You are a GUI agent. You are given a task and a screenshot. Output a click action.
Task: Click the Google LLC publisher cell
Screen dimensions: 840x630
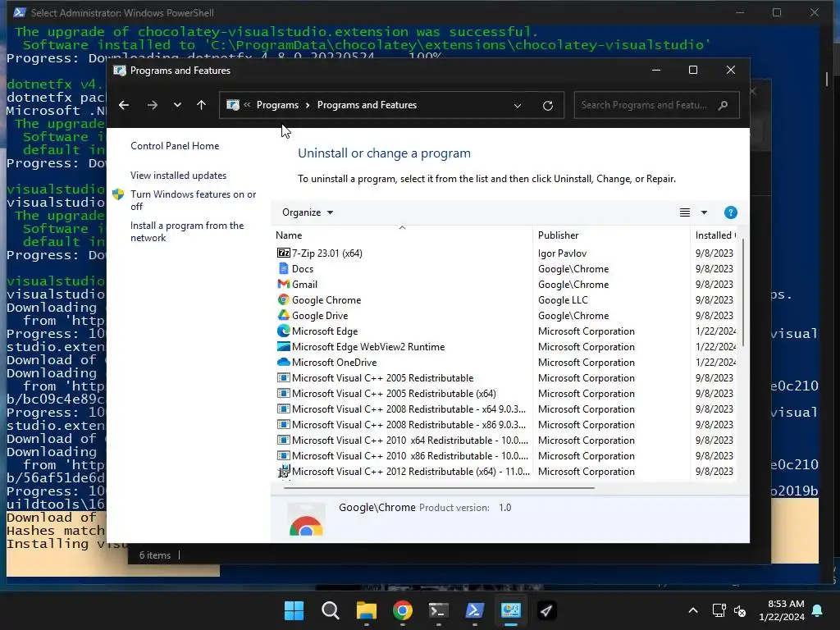[x=563, y=299]
